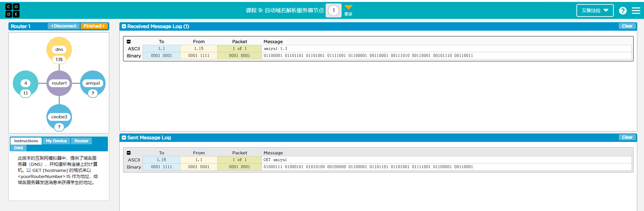
Task: Click sent To binary 0001 1111
Action: click(x=161, y=167)
